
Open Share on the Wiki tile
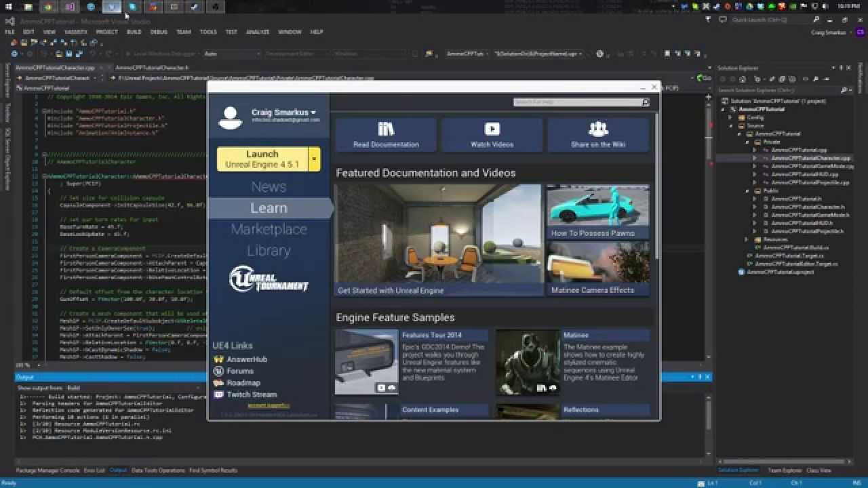coord(598,135)
